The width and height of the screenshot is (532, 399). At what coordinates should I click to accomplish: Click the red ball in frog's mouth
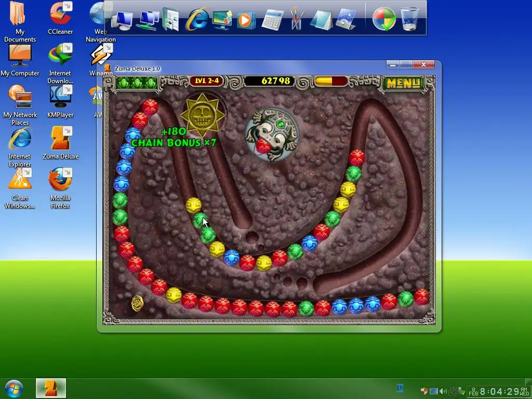[262, 146]
